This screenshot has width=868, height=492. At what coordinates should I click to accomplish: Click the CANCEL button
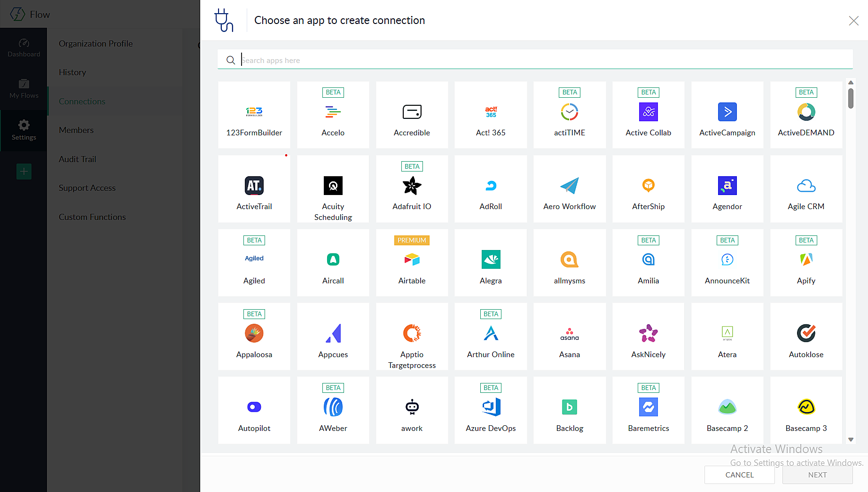click(x=740, y=475)
